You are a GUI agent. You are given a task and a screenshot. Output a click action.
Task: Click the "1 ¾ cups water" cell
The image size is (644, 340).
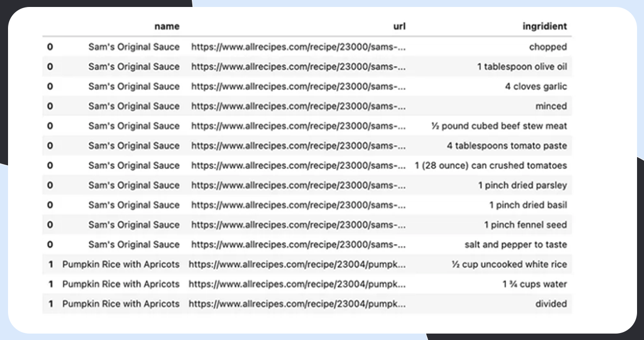[534, 284]
